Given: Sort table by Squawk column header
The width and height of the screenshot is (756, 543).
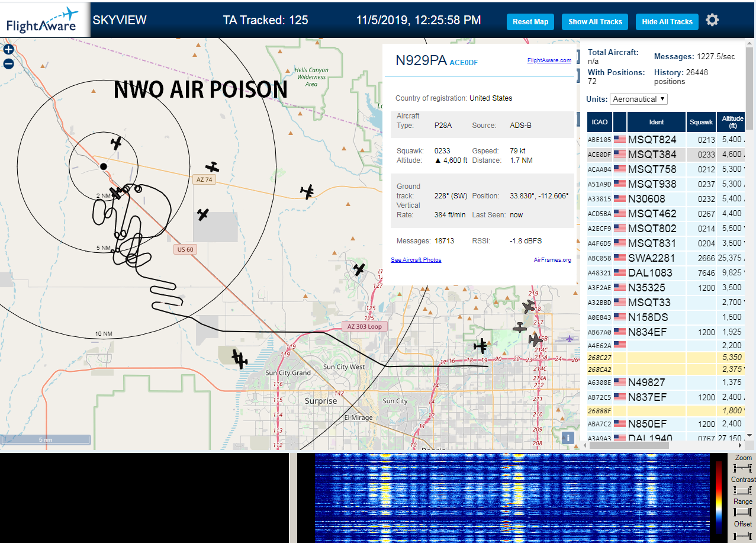Looking at the screenshot, I should [x=701, y=122].
